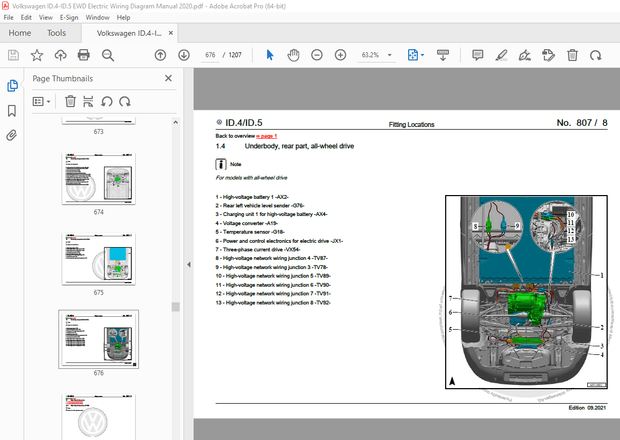Open the Window menu
This screenshot has height=440, width=620.
pyautogui.click(x=97, y=17)
